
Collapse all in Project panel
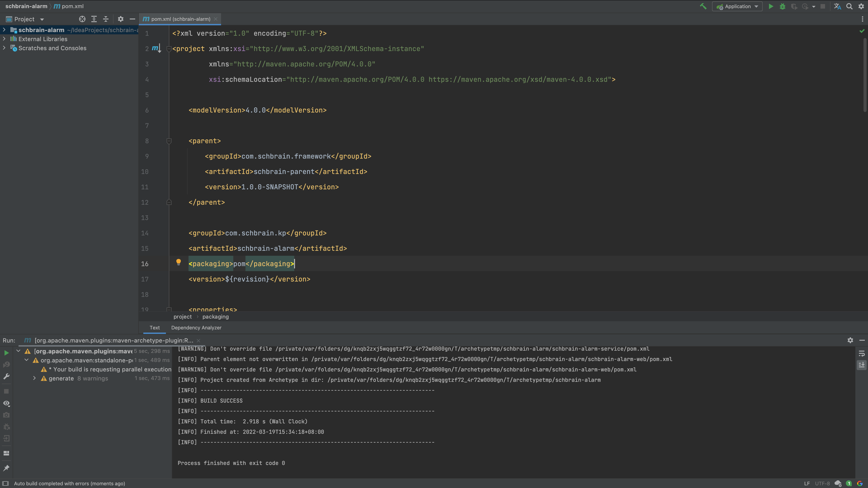pos(106,19)
